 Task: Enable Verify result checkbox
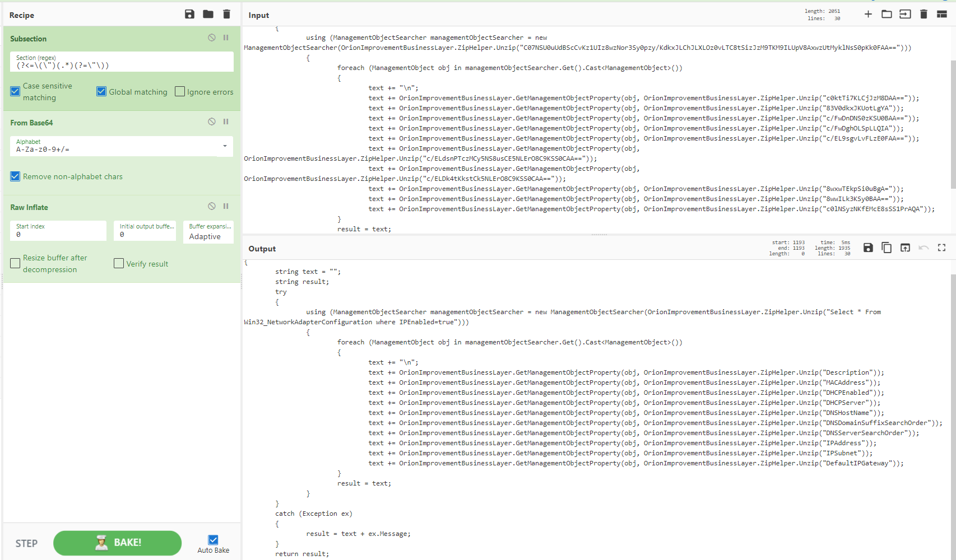click(x=119, y=263)
